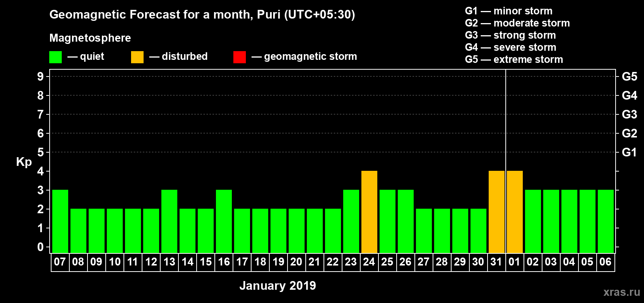Click the xras.ru watermark link
Viewport: 644px width, 303px height.
point(622,292)
